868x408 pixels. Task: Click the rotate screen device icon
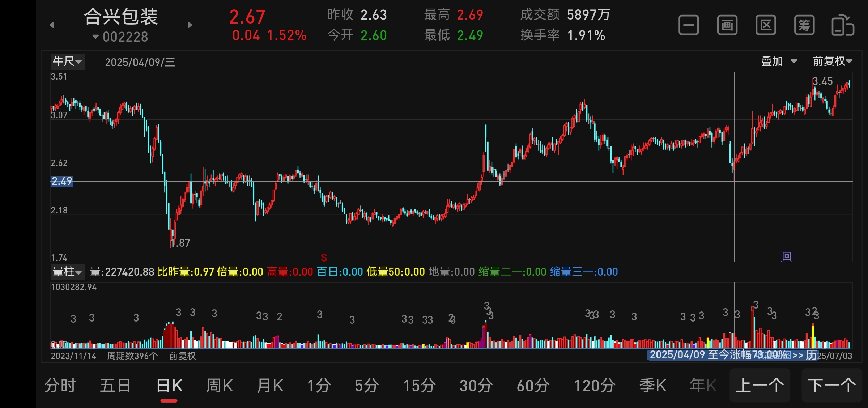point(843,25)
